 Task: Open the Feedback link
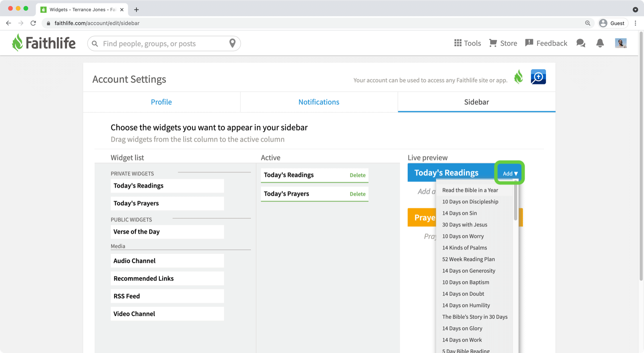point(546,43)
